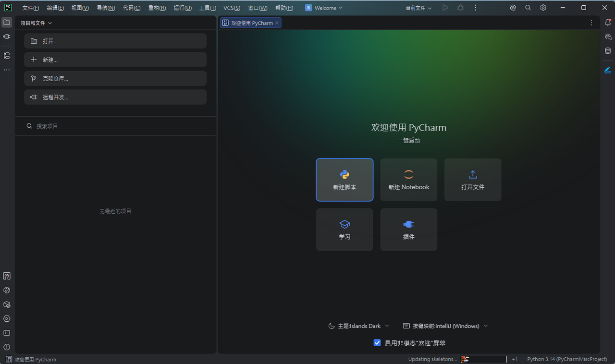The width and height of the screenshot is (615, 364).
Task: Open the Services tool window icon
Action: (x=7, y=318)
